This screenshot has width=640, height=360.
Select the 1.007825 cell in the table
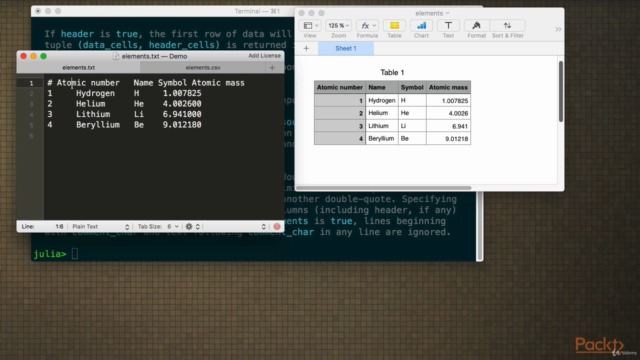[x=448, y=100]
